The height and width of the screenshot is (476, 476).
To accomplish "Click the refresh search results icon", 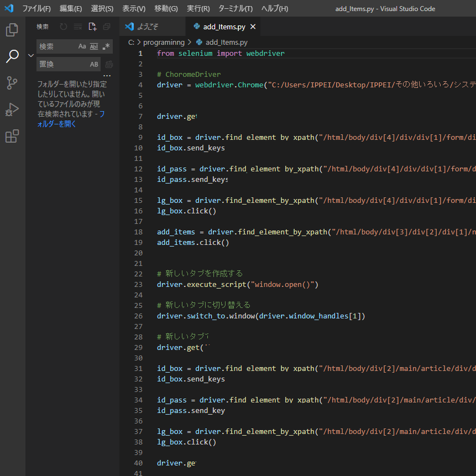I will (64, 27).
